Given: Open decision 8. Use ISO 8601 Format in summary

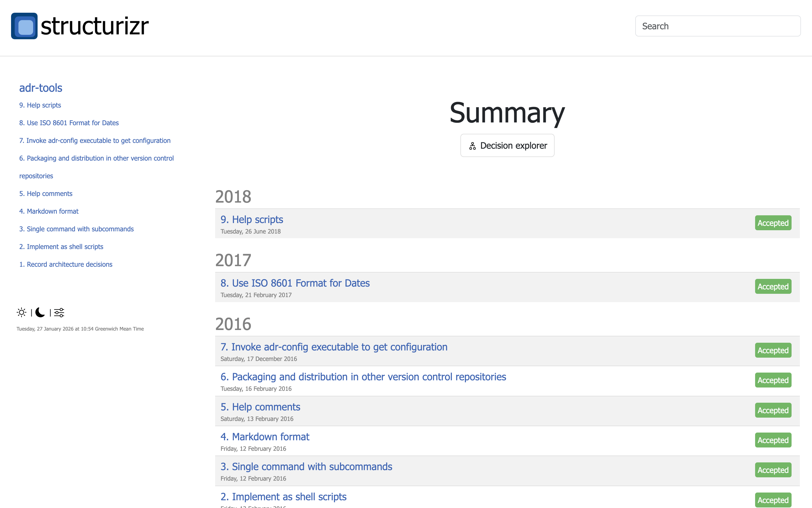Looking at the screenshot, I should point(295,283).
